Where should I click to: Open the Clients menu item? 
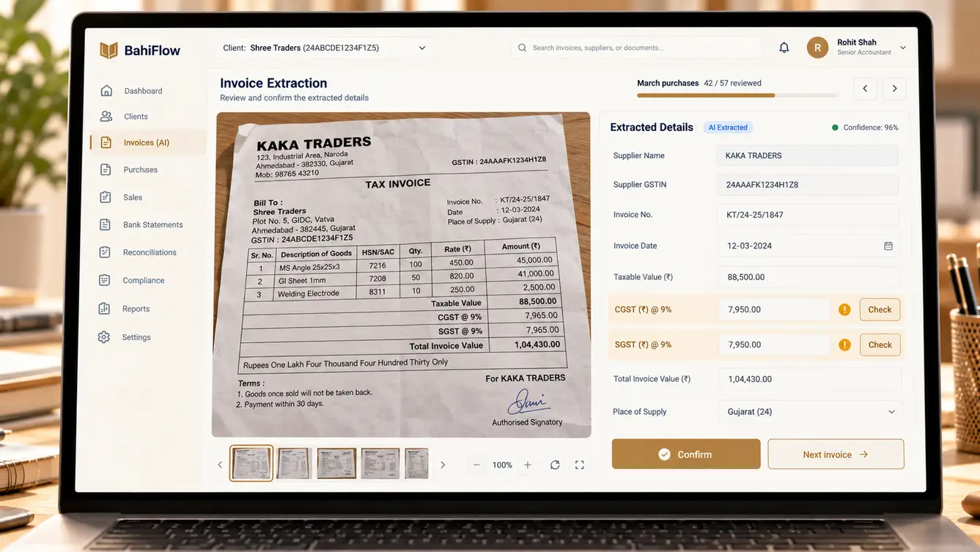(136, 117)
